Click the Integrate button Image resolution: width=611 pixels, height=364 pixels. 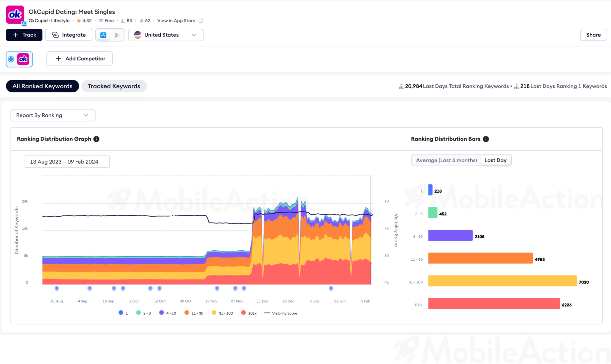click(69, 35)
